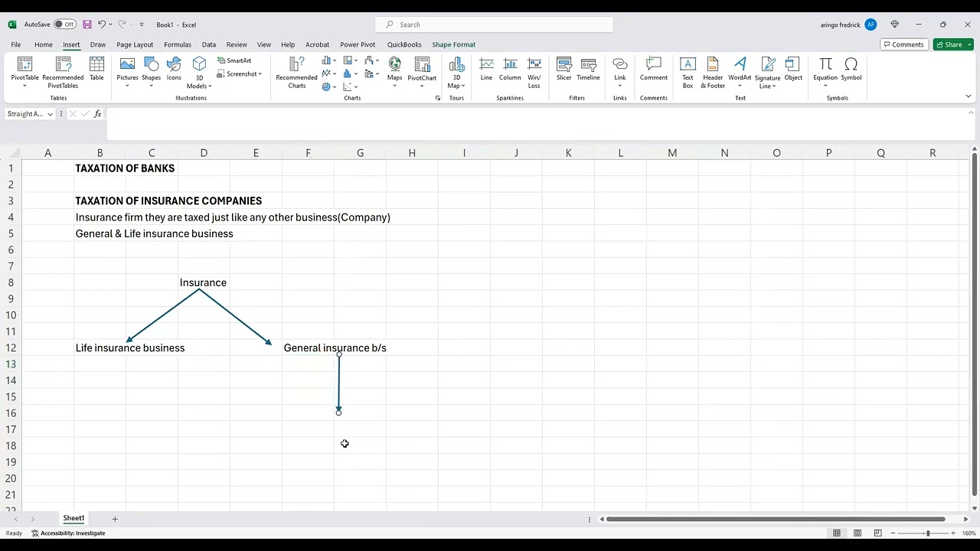Click the horizontal scrollbar

776,519
